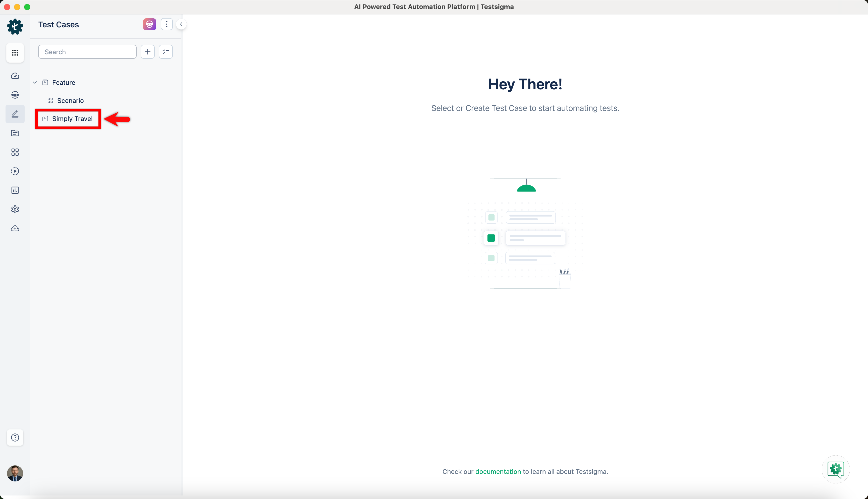Toggle the multi-select checklist button
868x499 pixels.
point(166,52)
